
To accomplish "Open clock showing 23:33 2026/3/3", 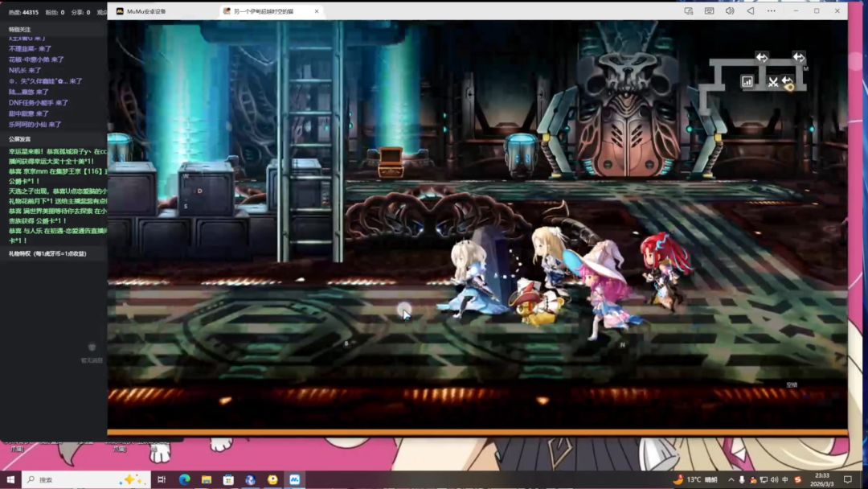I will (822, 479).
